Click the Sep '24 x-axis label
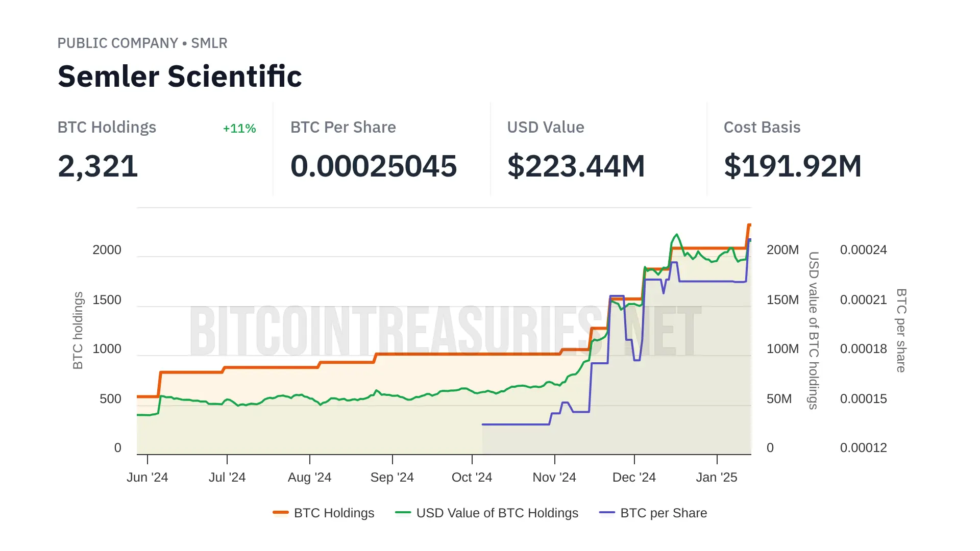Viewport: 980px width, 551px height. 392,478
